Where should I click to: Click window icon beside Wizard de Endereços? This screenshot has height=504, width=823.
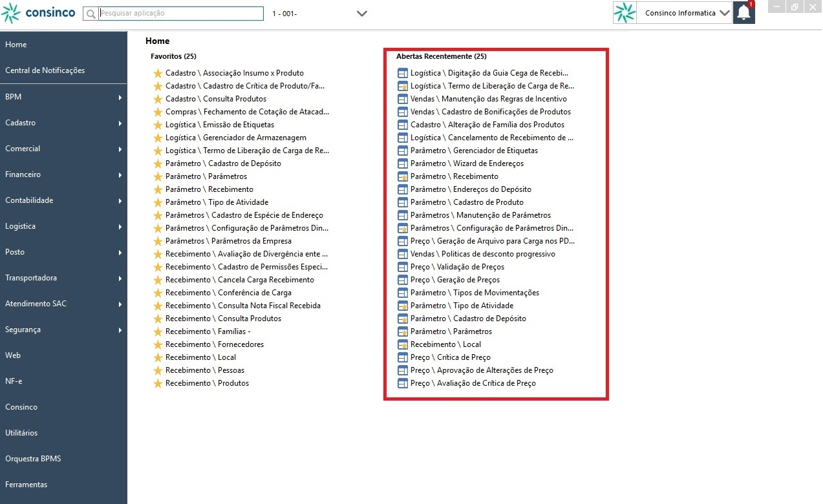403,163
